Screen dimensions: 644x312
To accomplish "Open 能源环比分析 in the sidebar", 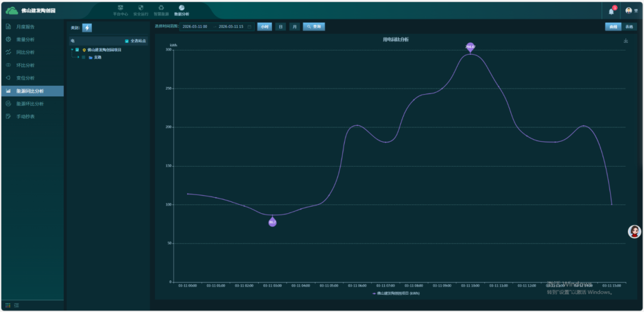I will pos(30,104).
